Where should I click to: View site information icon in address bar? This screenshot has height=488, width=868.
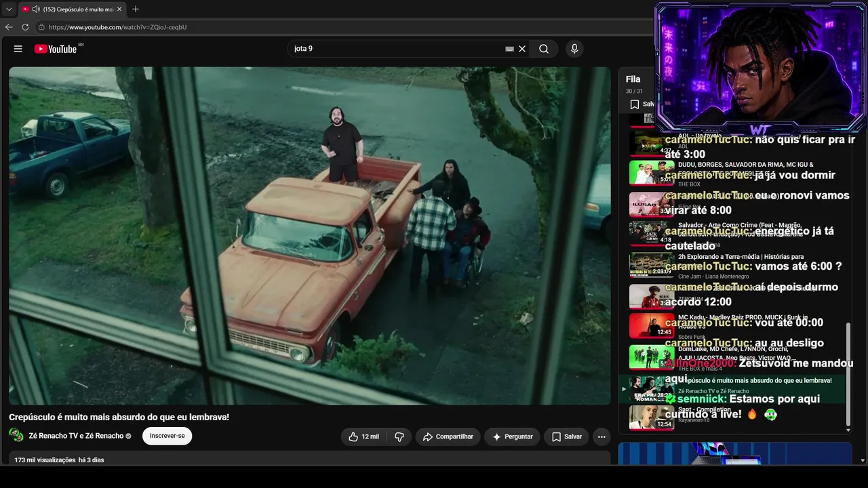pyautogui.click(x=41, y=27)
